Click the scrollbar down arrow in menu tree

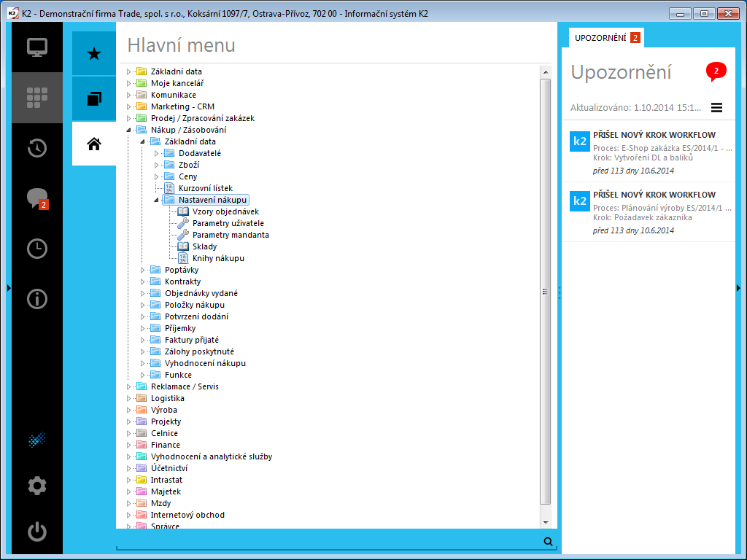click(x=546, y=522)
